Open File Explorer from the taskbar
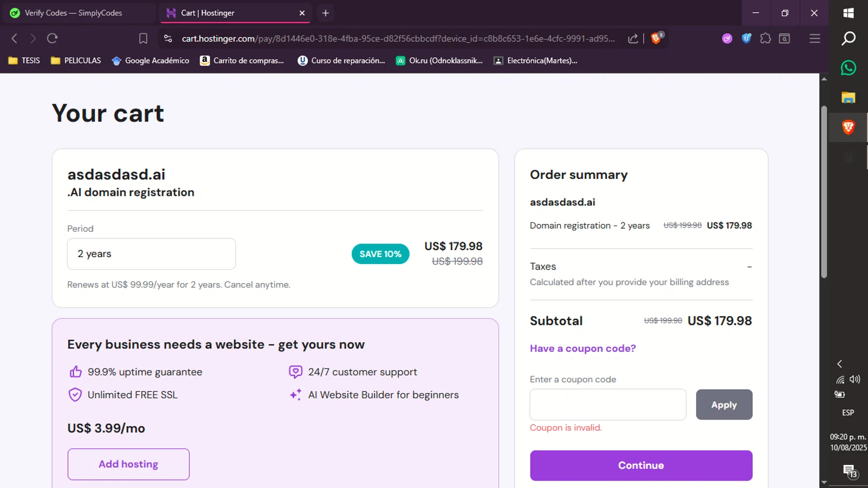This screenshot has height=488, width=868. [x=848, y=97]
